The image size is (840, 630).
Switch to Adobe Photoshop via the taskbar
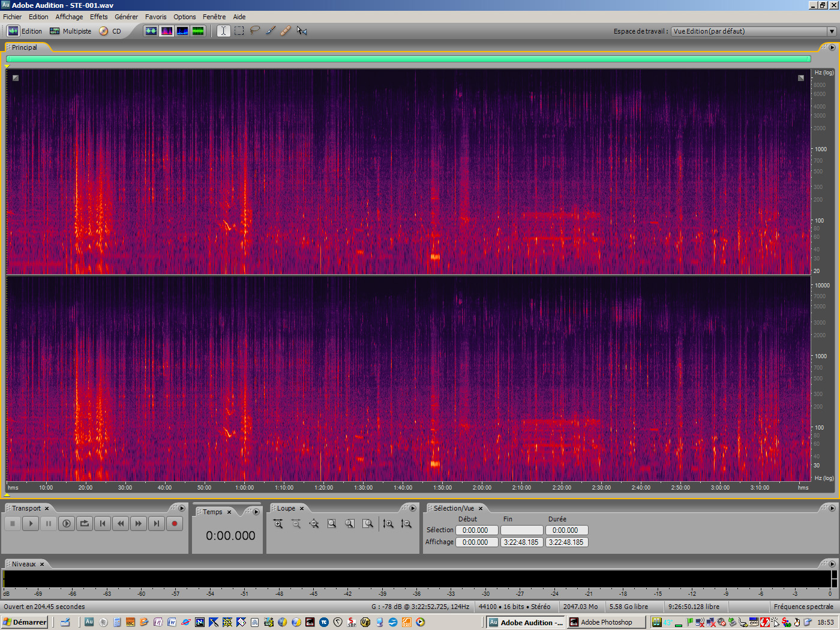[x=606, y=622]
